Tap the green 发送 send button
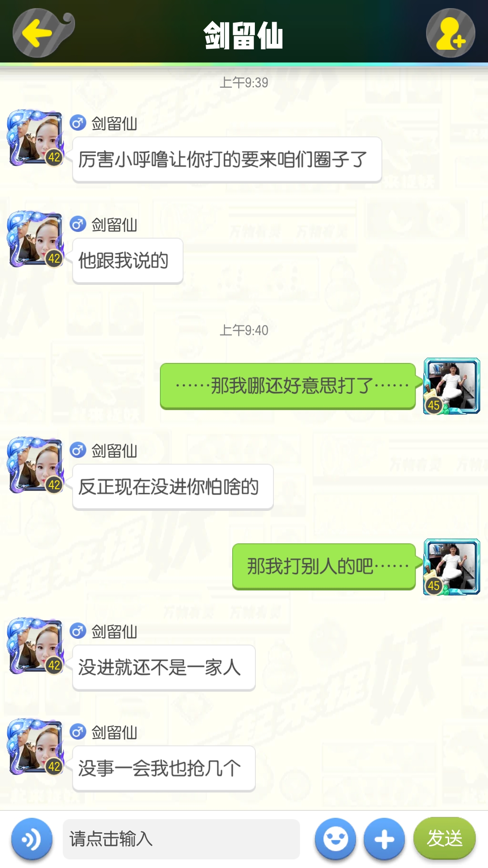The image size is (488, 868). click(x=445, y=838)
